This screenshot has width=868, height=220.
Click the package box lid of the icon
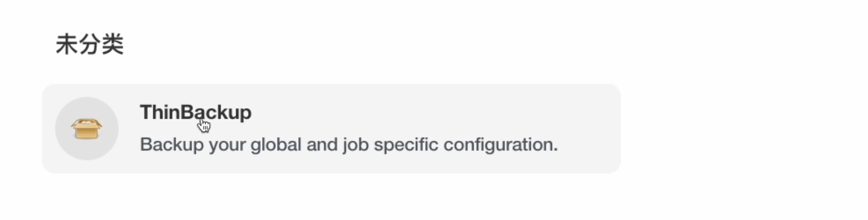87,123
